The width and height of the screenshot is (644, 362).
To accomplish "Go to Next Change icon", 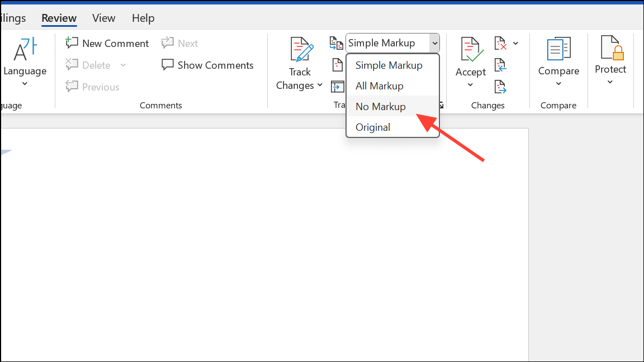I will point(500,87).
